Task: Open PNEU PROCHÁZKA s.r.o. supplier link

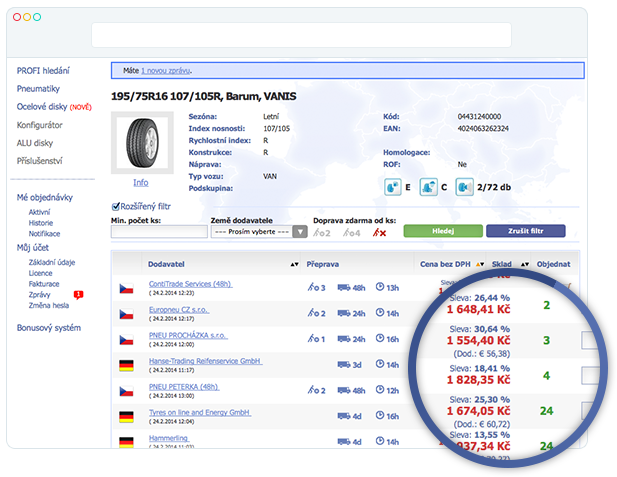Action: (188, 335)
